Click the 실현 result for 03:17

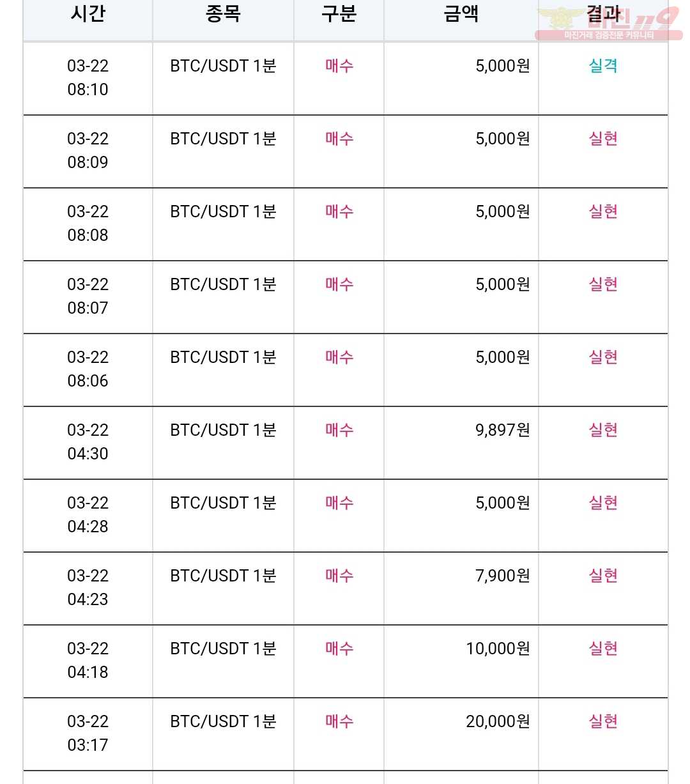(603, 721)
